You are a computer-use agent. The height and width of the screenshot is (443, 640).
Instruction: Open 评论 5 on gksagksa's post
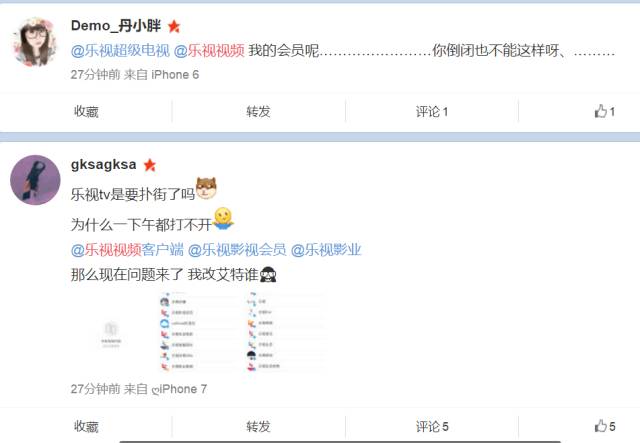click(432, 427)
